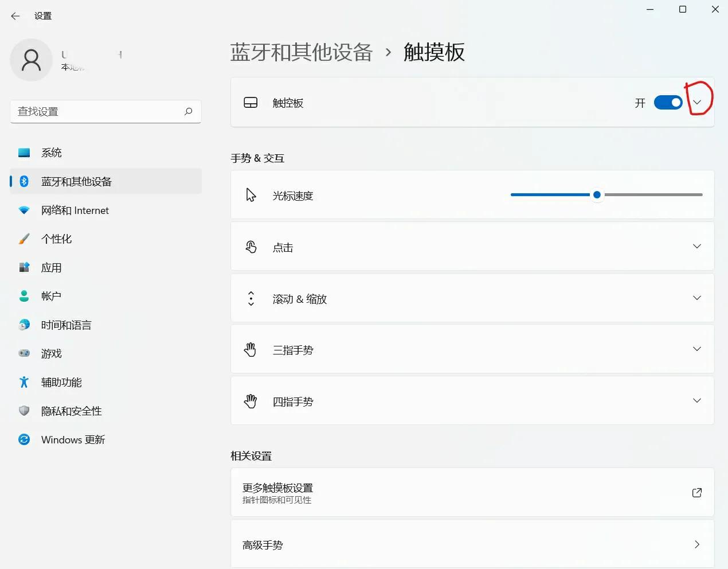Click the 触控板 touchpad icon
Viewport: 728px width, 569px height.
tap(251, 103)
